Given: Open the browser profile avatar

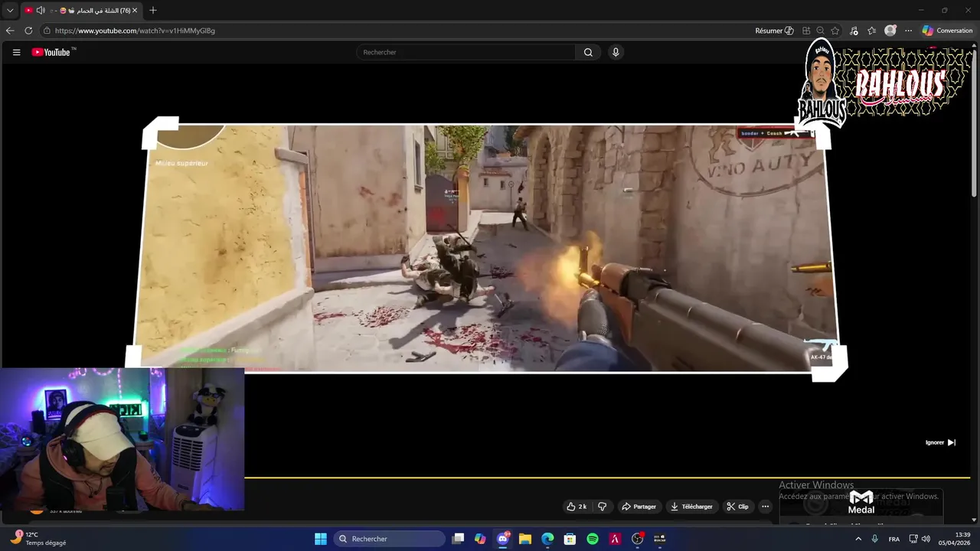Looking at the screenshot, I should [x=890, y=31].
